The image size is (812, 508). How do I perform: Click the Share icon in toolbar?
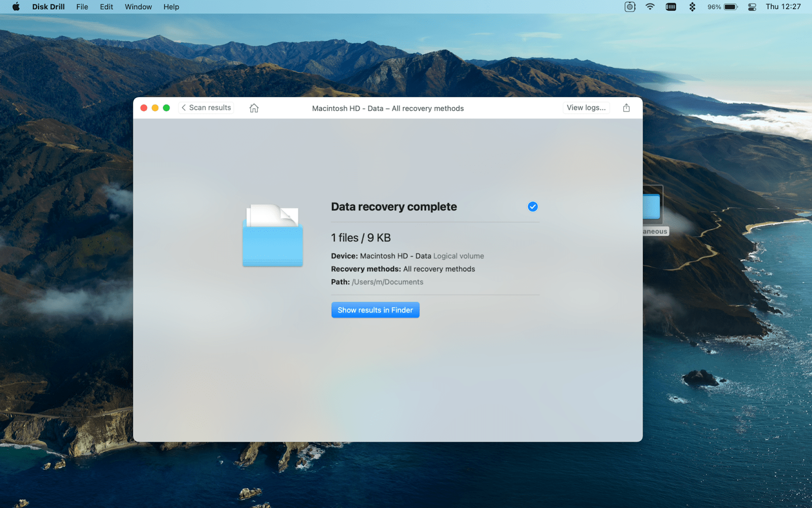click(x=626, y=108)
